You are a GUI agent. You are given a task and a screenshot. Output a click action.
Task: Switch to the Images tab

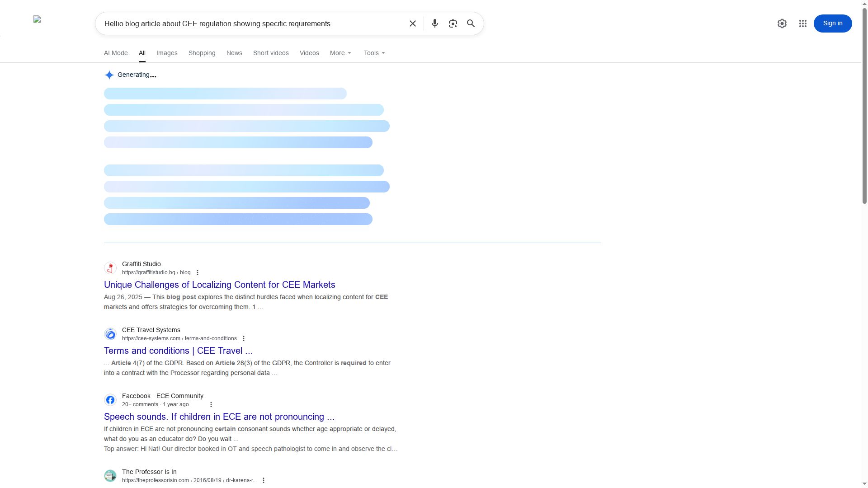167,53
